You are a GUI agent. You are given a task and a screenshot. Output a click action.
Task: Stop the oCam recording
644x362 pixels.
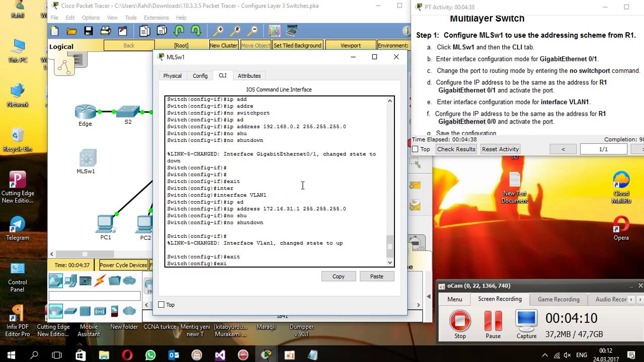pos(460,325)
